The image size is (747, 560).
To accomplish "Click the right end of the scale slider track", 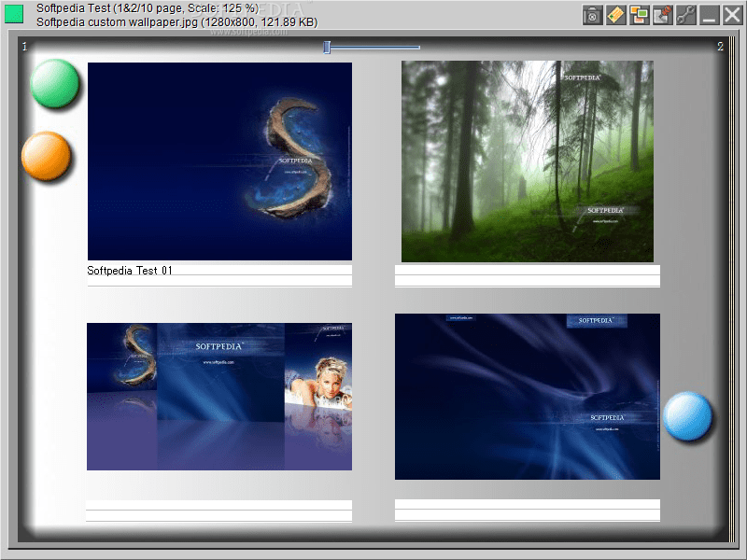I will (417, 48).
